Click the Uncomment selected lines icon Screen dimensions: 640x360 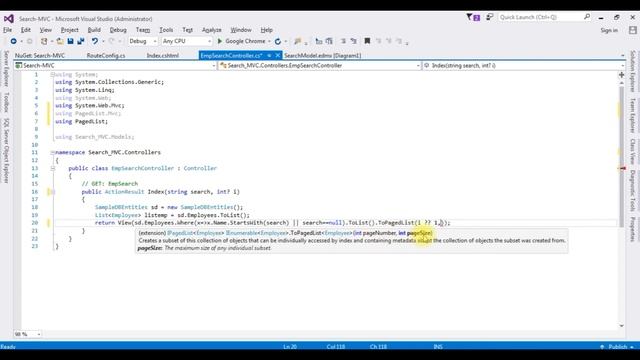click(329, 41)
